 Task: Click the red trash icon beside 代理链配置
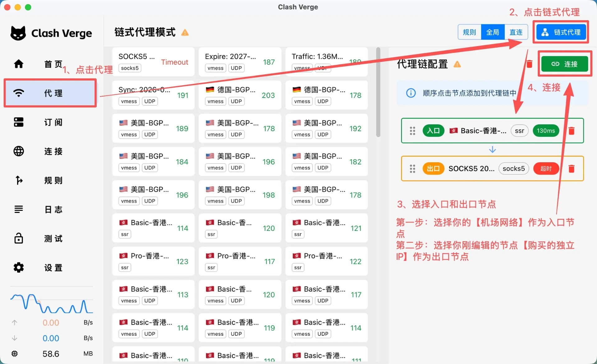pyautogui.click(x=529, y=64)
